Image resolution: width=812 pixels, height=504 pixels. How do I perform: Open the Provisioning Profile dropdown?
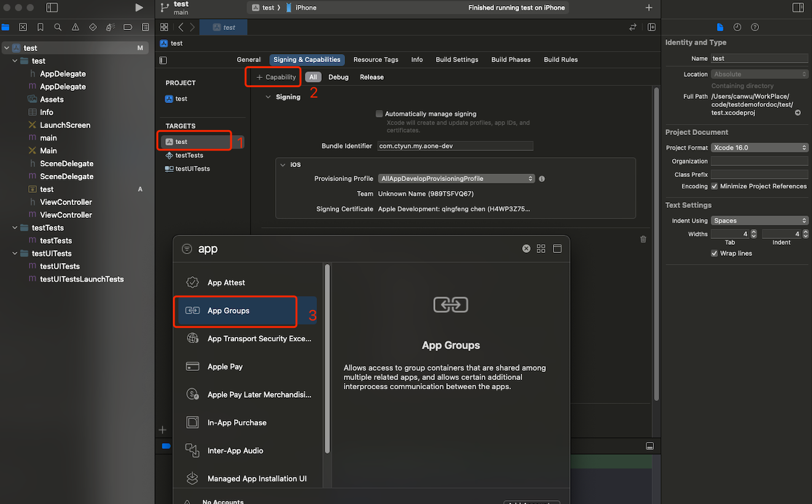pos(456,179)
